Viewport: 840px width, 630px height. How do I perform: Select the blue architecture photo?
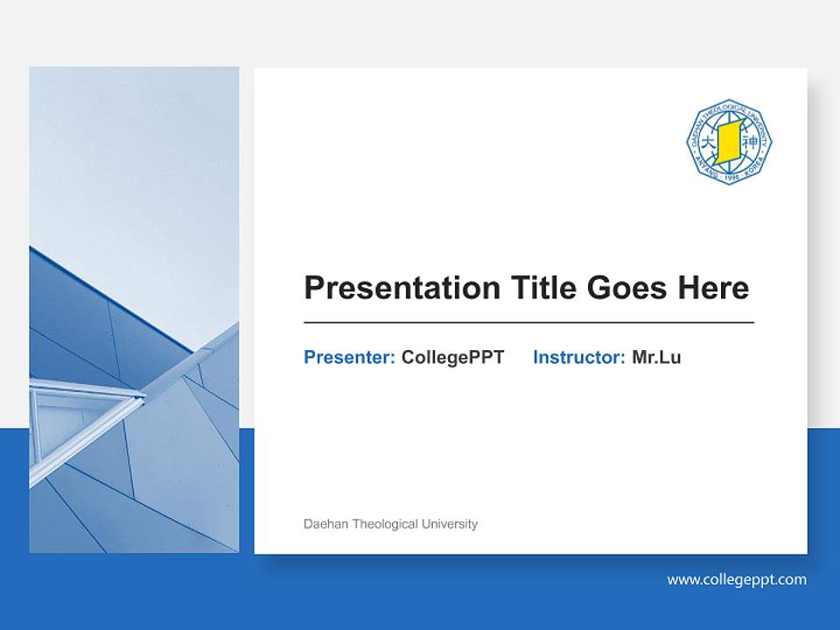click(x=134, y=310)
